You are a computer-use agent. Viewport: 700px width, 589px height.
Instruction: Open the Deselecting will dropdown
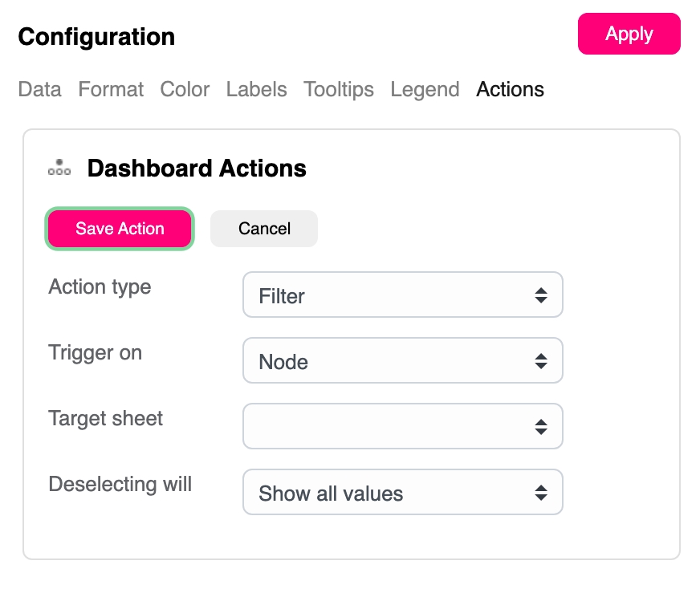(x=402, y=493)
